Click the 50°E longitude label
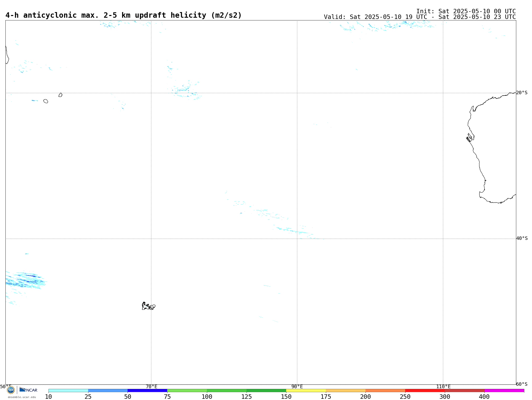Screen dimensions: 532x400 pos(6,386)
